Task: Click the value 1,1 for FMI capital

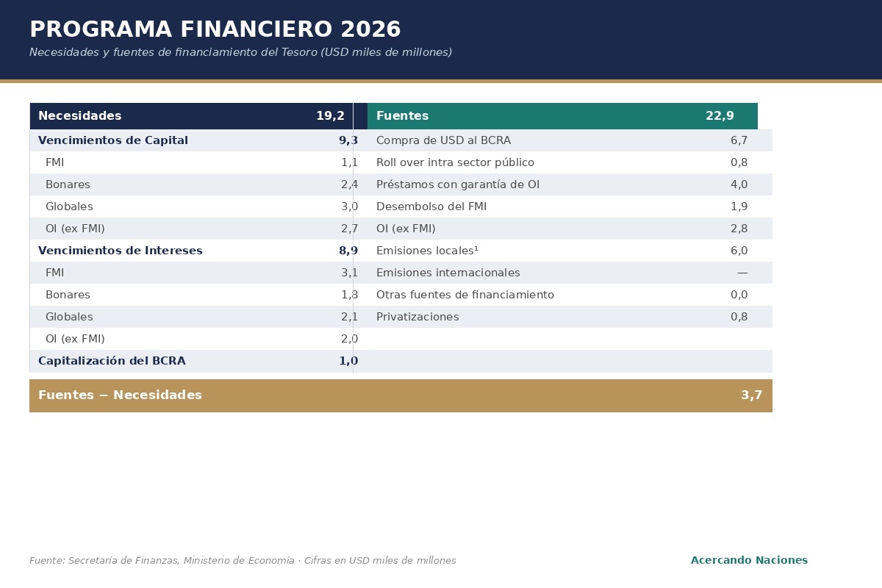Action: [349, 162]
